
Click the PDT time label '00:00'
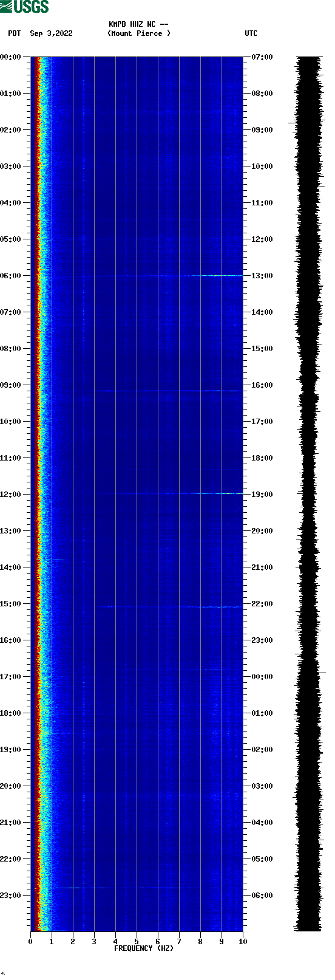coord(11,57)
